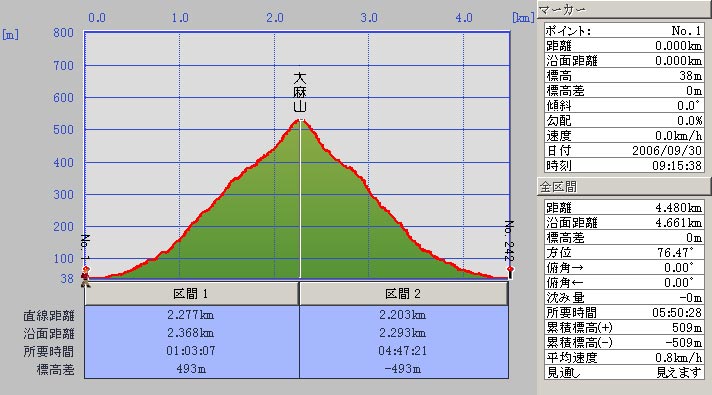The height and width of the screenshot is (395, 712).
Task: Click the marker 標高差 0m row
Action: coord(624,91)
